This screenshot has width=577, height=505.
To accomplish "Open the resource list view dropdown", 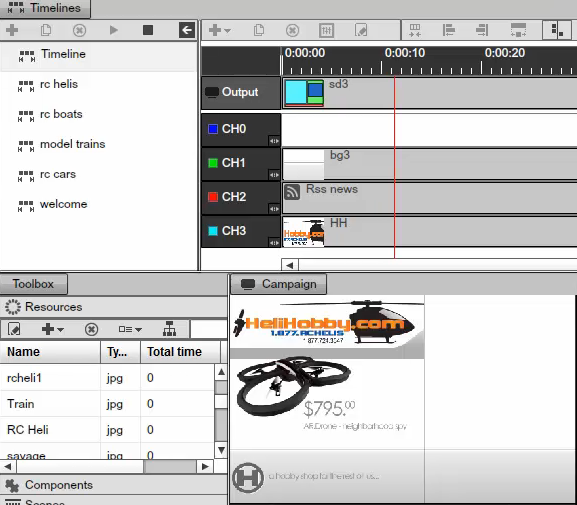I will (x=130, y=329).
